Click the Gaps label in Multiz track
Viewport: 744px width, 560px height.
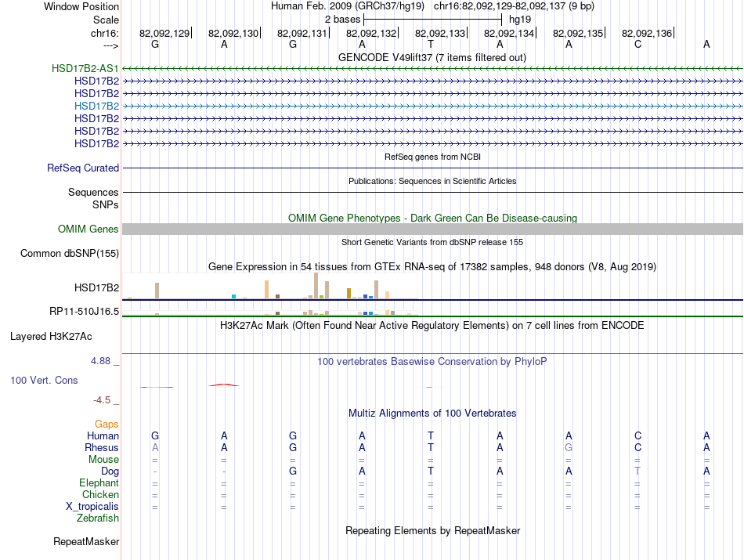pos(107,425)
